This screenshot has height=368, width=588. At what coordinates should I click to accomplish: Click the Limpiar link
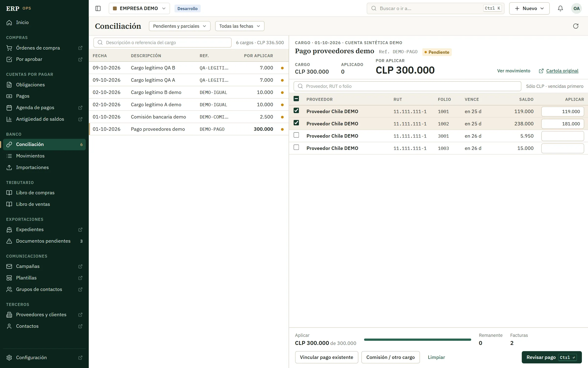(436, 357)
